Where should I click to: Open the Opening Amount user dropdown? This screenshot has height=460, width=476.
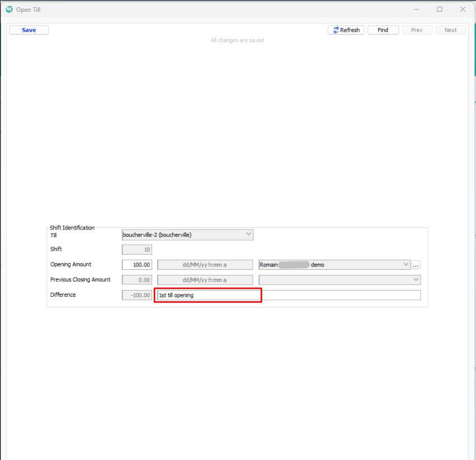[x=406, y=265]
